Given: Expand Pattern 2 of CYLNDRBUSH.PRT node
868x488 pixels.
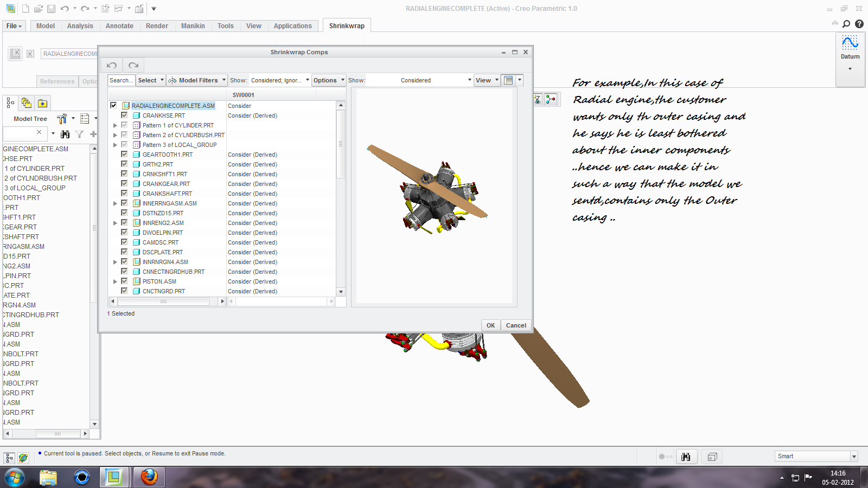Looking at the screenshot, I should 115,135.
